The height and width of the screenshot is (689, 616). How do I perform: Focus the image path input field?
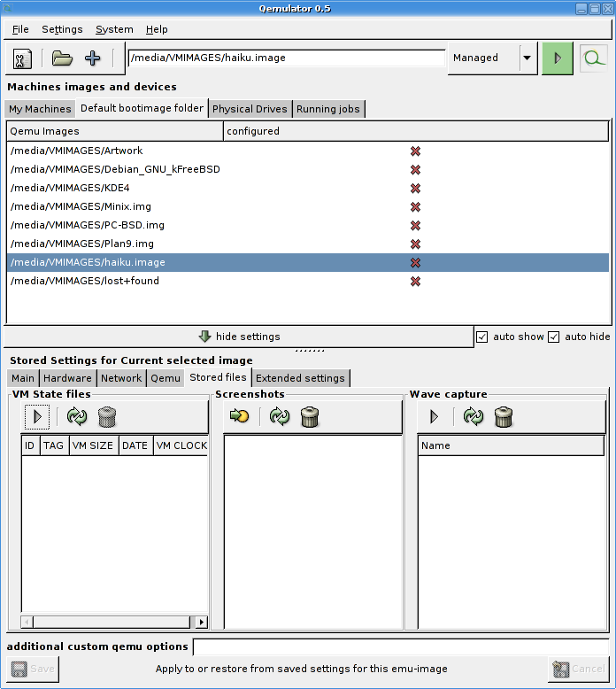[x=287, y=58]
